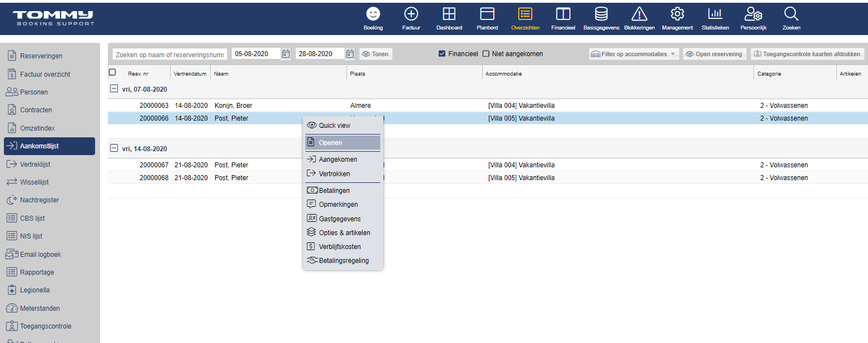Open the Statistieken chart icon
Screen dimensions: 868x343
click(715, 14)
